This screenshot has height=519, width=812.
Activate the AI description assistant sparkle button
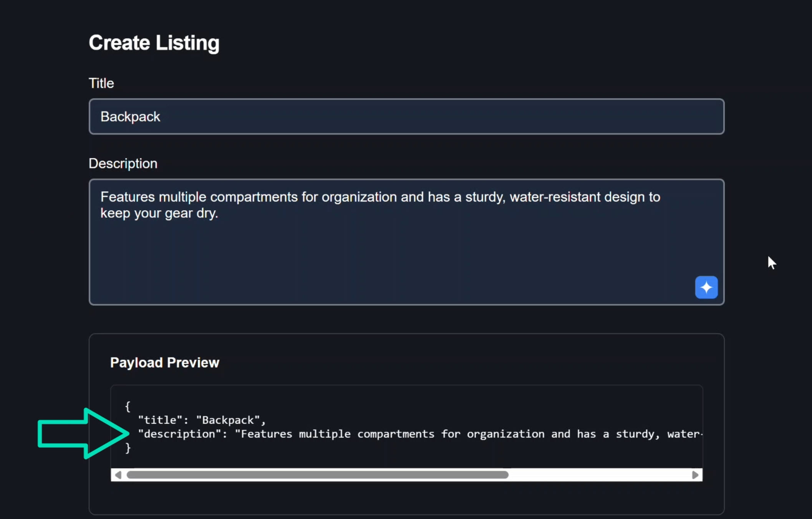coord(706,287)
